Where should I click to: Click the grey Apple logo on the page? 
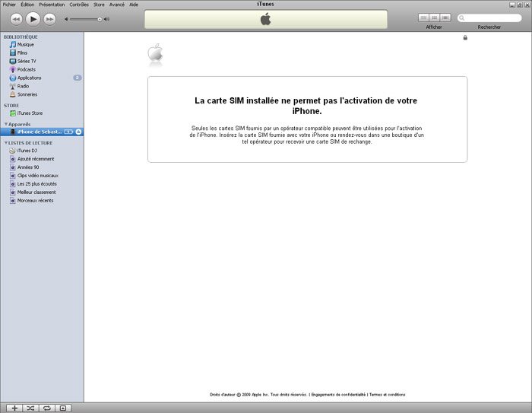tap(155, 52)
